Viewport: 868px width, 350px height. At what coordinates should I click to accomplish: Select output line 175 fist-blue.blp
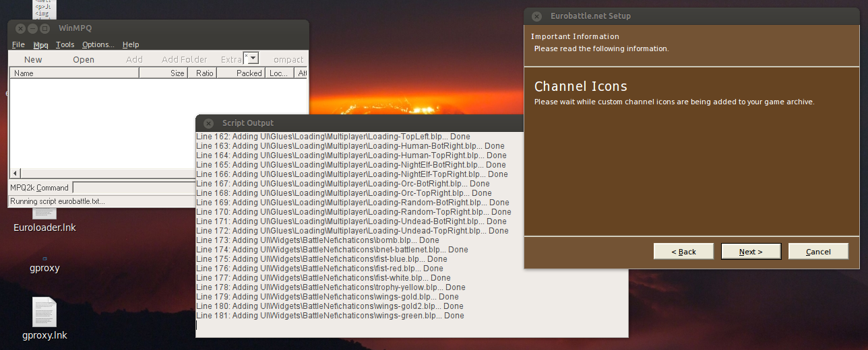(x=321, y=259)
